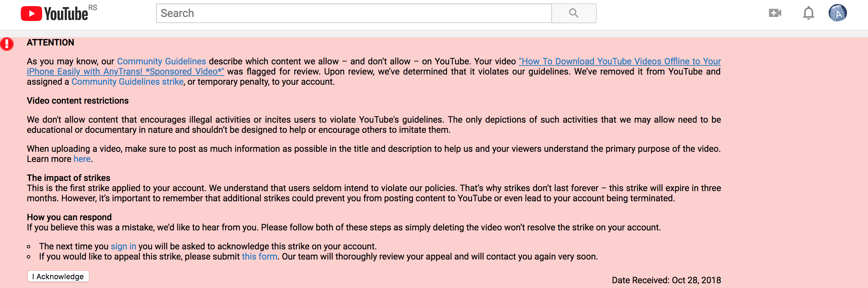
Task: Open the Community Guidelines link
Action: coord(161,61)
